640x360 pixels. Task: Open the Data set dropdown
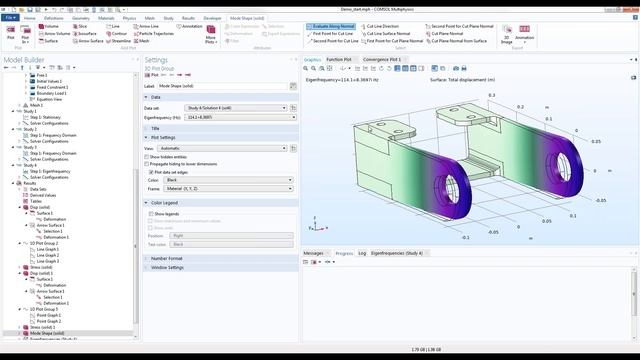(x=236, y=108)
